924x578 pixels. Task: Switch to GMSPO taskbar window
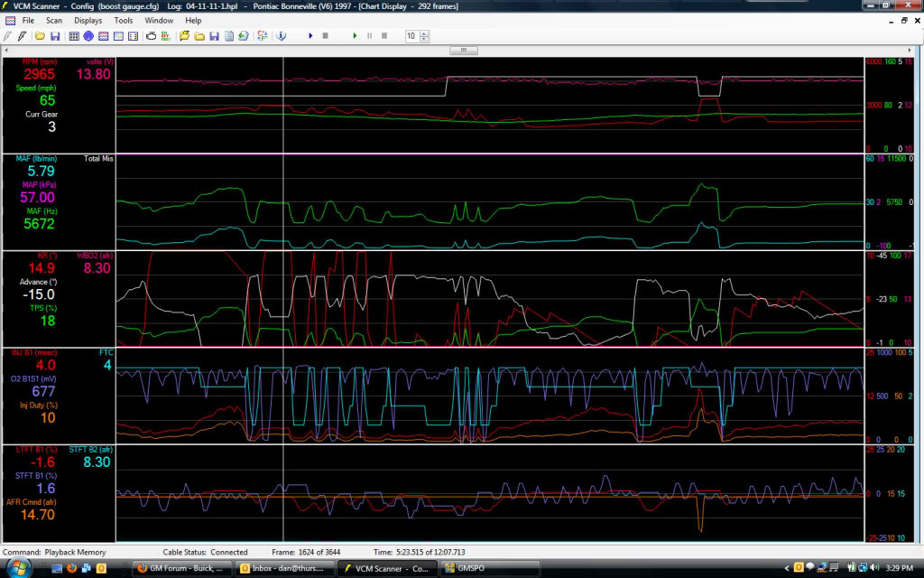490,568
